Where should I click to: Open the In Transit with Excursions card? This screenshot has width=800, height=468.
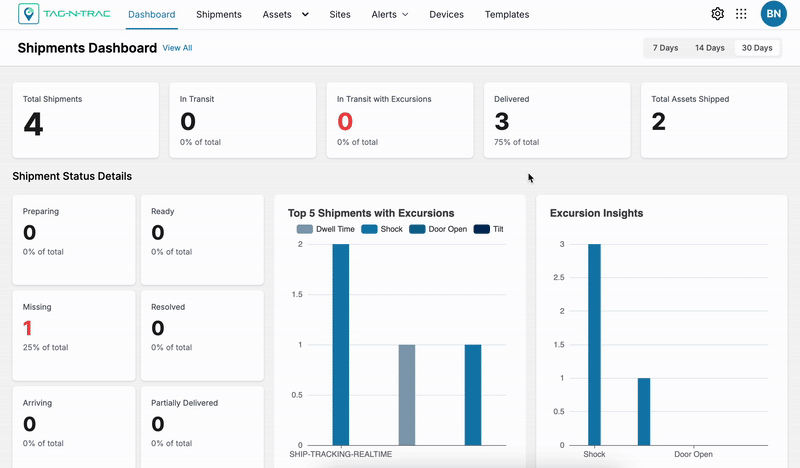[400, 120]
